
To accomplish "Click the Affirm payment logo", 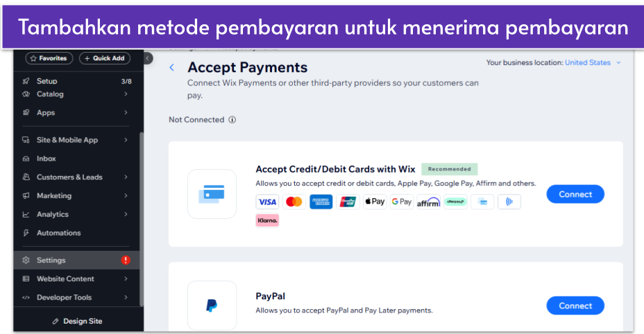I will pyautogui.click(x=428, y=202).
